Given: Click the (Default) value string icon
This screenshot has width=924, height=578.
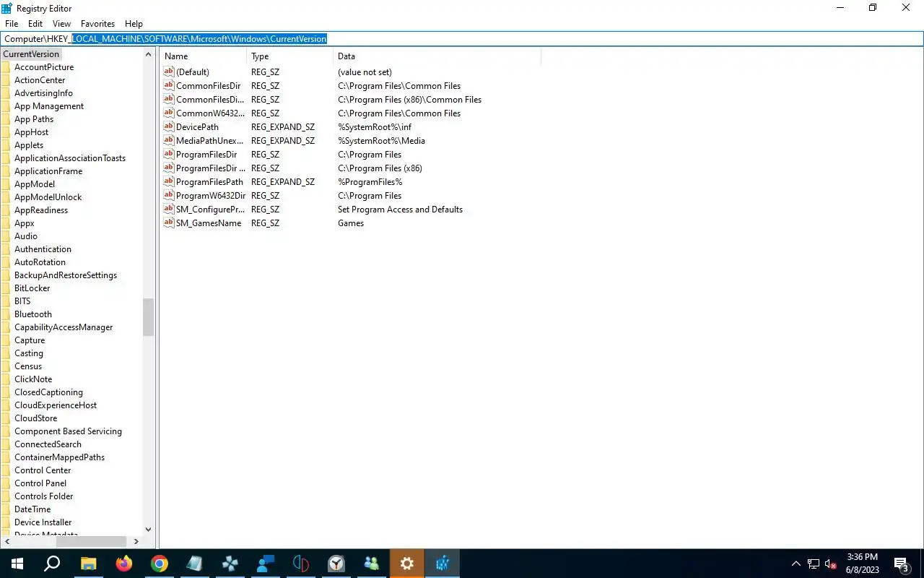Looking at the screenshot, I should (169, 72).
